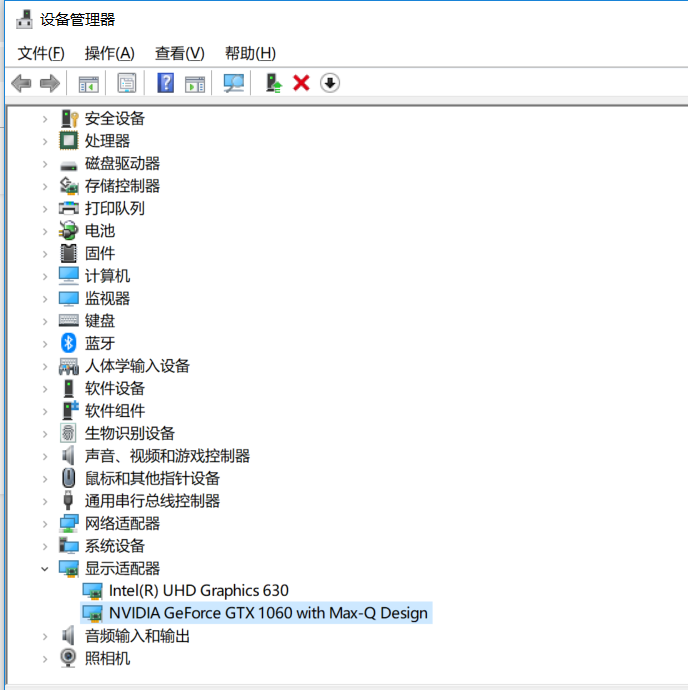Expand the 监视器 node
The height and width of the screenshot is (690, 688).
click(44, 299)
